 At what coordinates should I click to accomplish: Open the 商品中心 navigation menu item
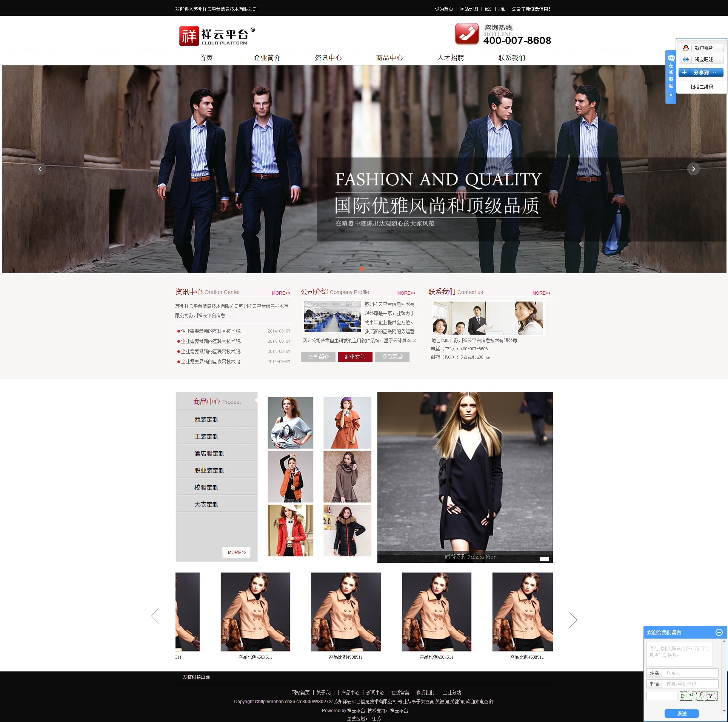pyautogui.click(x=389, y=58)
